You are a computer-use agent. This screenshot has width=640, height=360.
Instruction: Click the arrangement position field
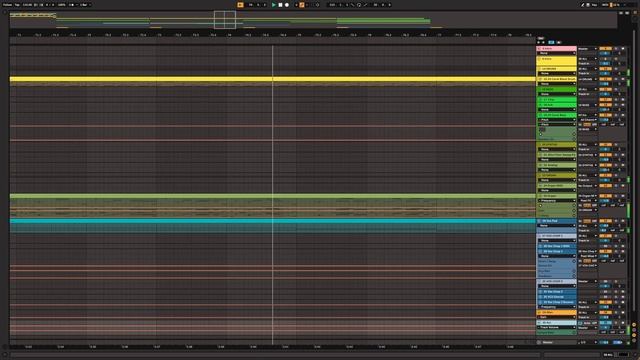(x=258, y=5)
